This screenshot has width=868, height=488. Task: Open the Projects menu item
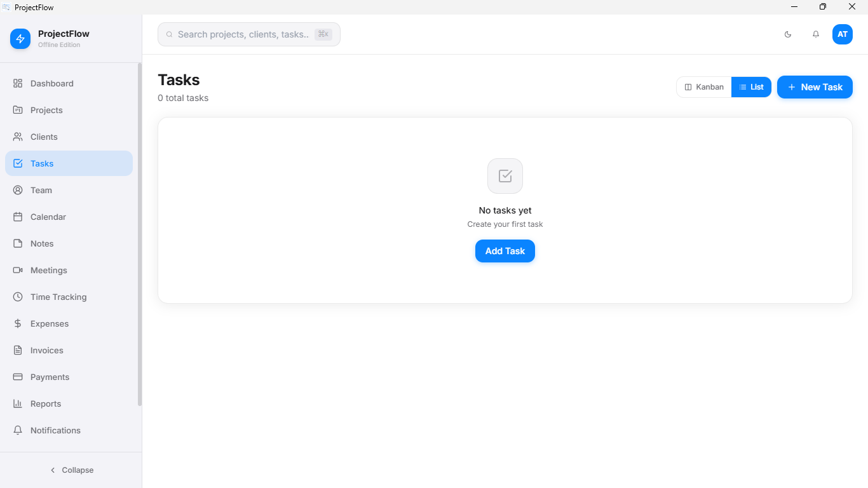[69, 110]
